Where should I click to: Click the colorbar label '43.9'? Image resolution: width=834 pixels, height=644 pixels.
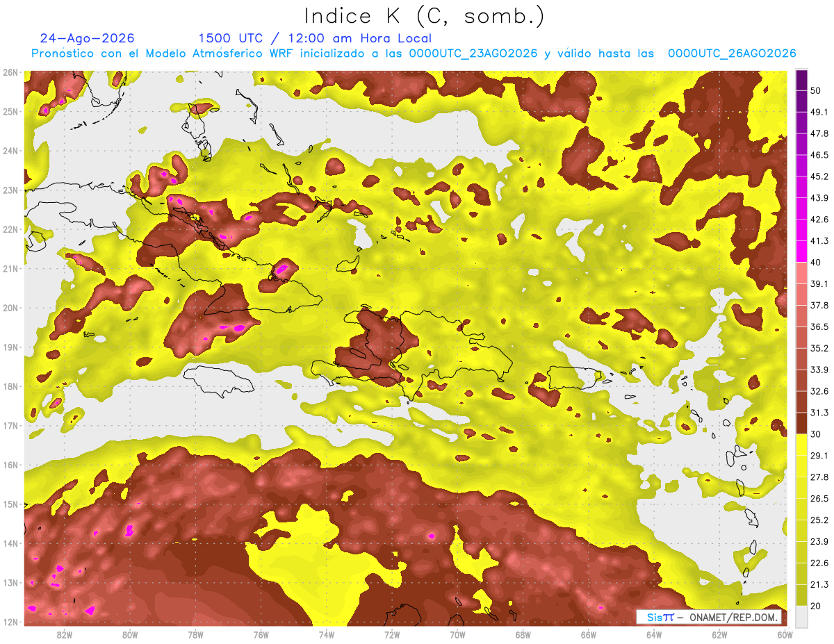[819, 198]
